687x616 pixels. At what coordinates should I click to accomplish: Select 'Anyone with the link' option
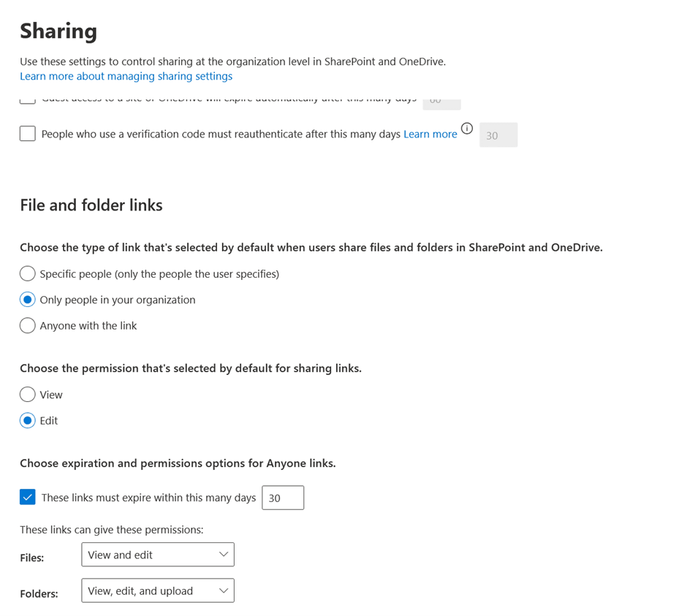point(27,325)
